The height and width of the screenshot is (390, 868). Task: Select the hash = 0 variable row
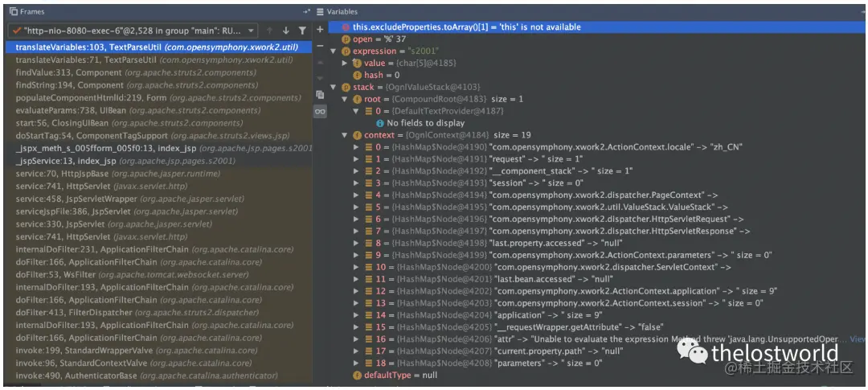[597, 75]
